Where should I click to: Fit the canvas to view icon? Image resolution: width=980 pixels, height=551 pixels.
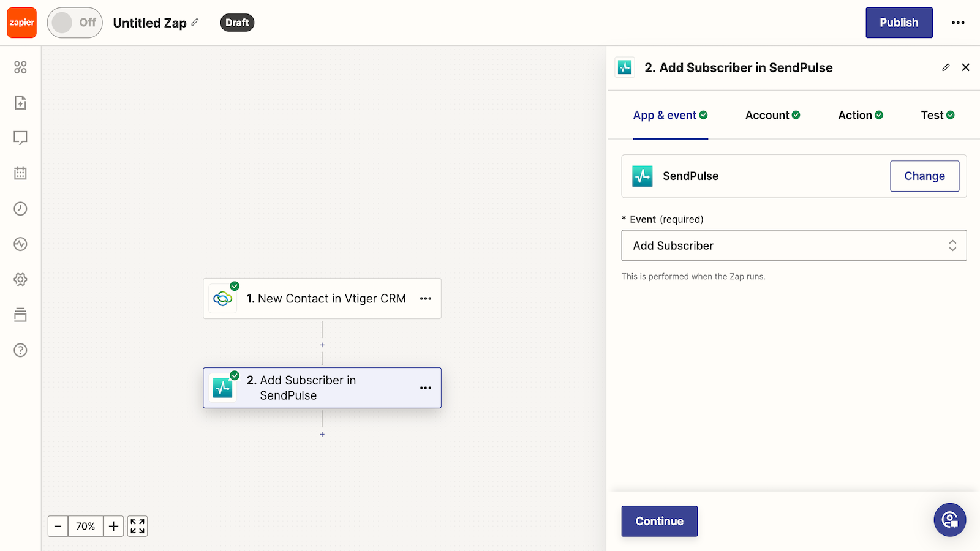(x=137, y=526)
